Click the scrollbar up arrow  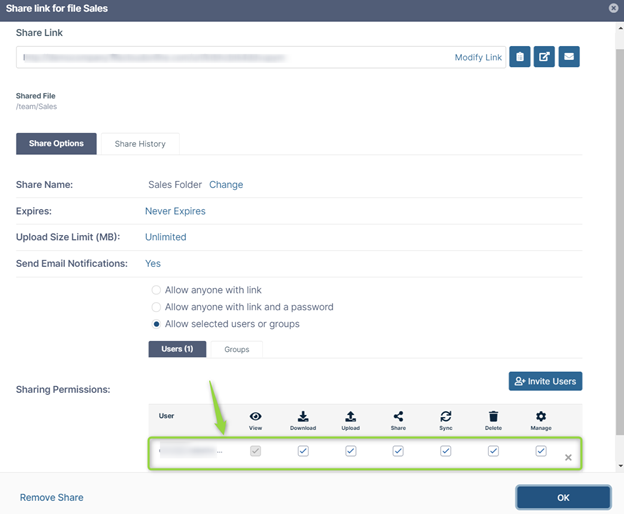[620, 28]
